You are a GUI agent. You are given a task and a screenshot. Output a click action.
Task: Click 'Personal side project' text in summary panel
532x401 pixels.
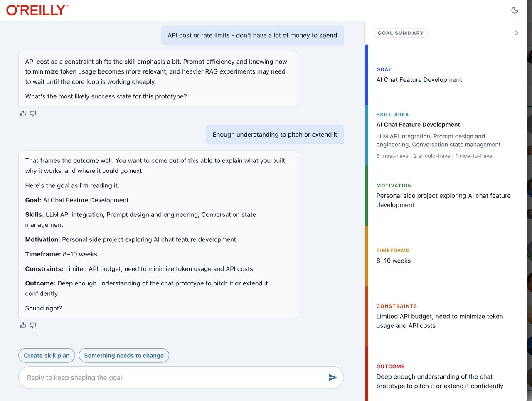(443, 200)
